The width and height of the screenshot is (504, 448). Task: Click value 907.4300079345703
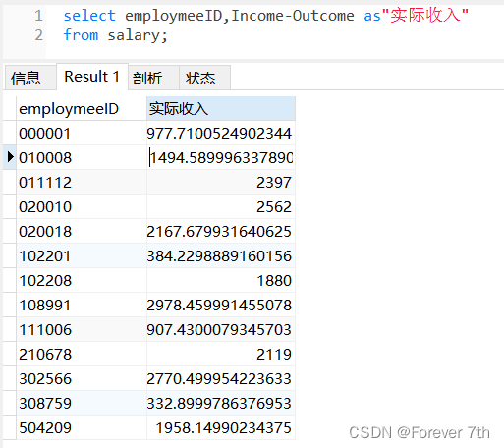click(221, 329)
